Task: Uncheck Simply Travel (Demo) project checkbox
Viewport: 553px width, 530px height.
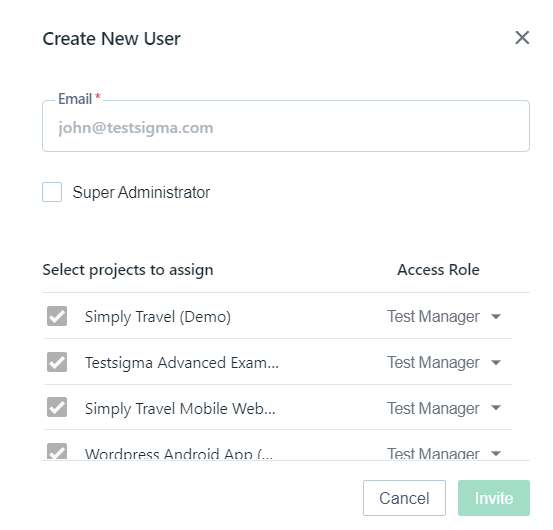Action: coord(57,316)
